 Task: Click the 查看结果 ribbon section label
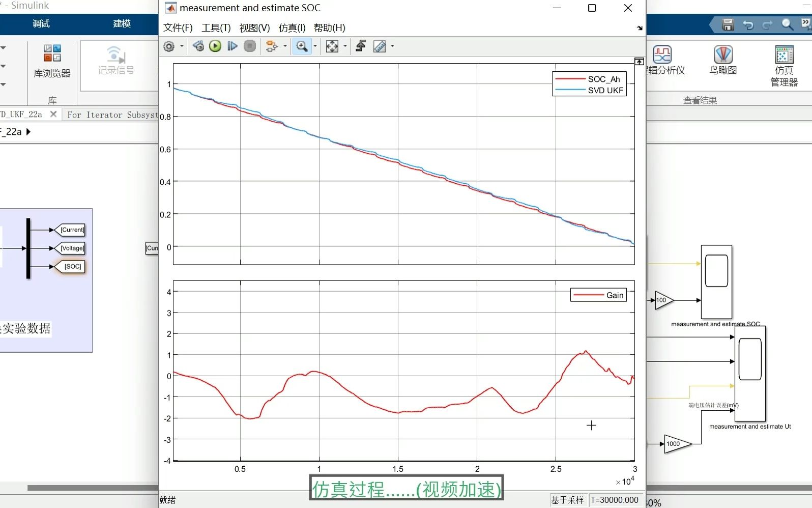700,100
